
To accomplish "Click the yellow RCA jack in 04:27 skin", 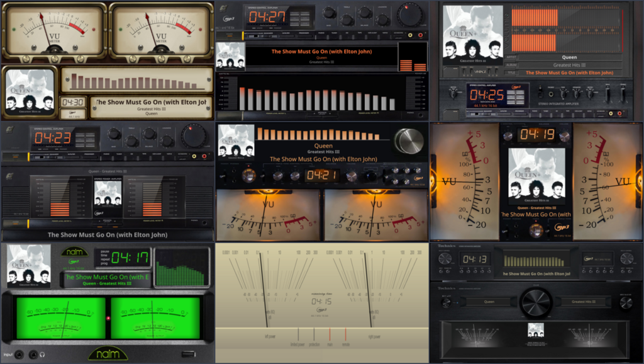I will coord(410,35).
